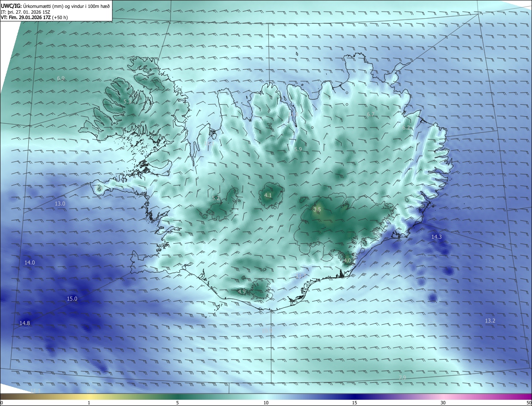Click the 3.5 value label
The height and width of the screenshot is (406, 532).
click(x=317, y=210)
